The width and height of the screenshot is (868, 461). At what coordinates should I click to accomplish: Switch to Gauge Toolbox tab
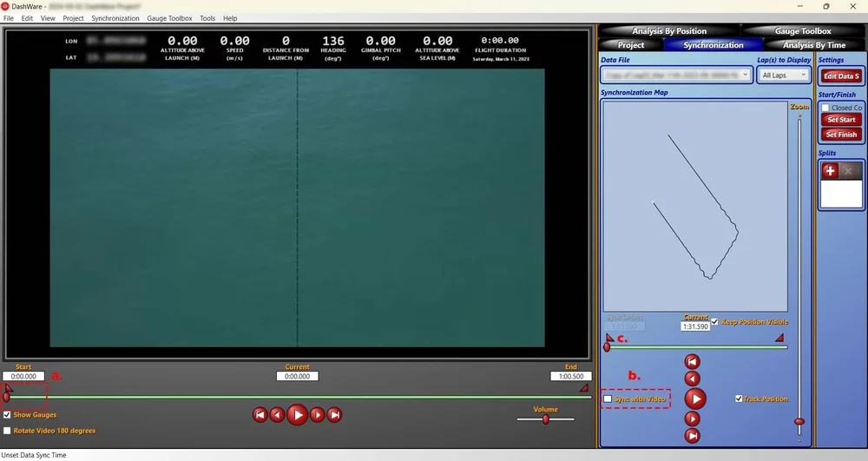[802, 31]
